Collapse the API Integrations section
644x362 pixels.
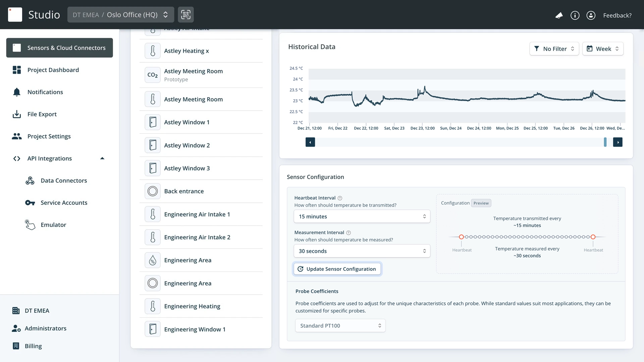(x=102, y=158)
